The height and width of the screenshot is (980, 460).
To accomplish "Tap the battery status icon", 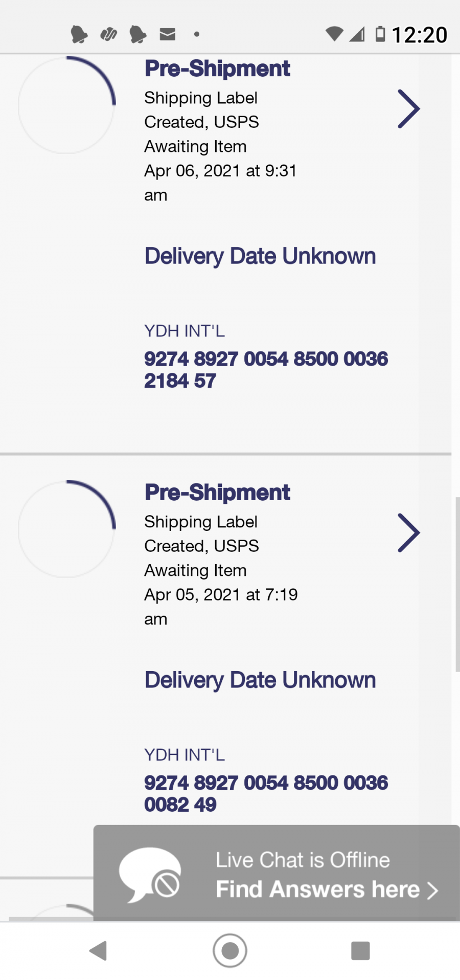I will [x=380, y=34].
